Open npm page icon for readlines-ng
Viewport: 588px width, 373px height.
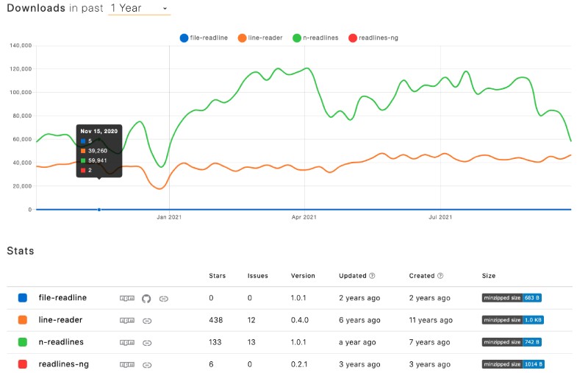(127, 364)
